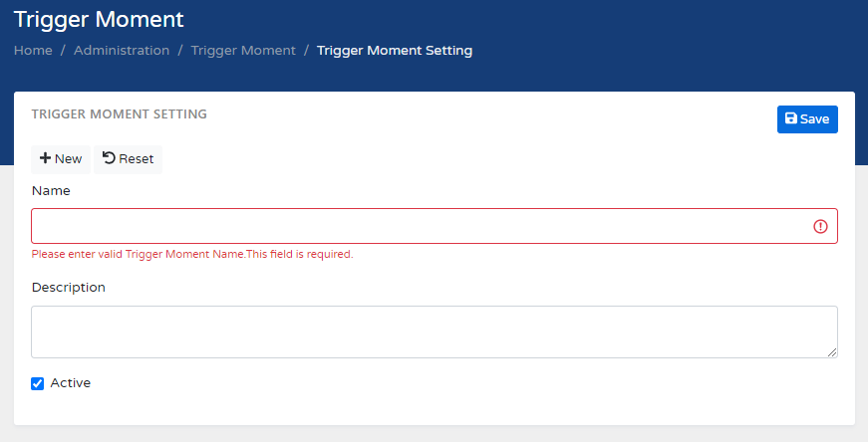Click the red error icon in Name field

coord(820,226)
